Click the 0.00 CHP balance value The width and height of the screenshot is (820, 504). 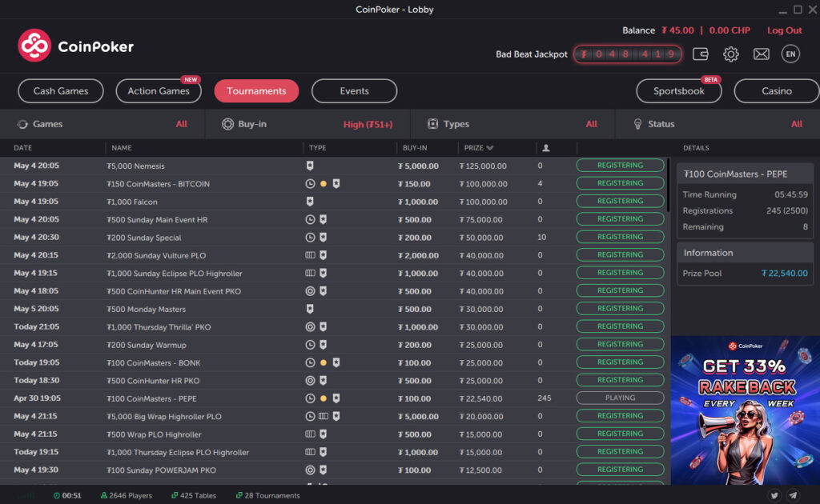tap(730, 30)
